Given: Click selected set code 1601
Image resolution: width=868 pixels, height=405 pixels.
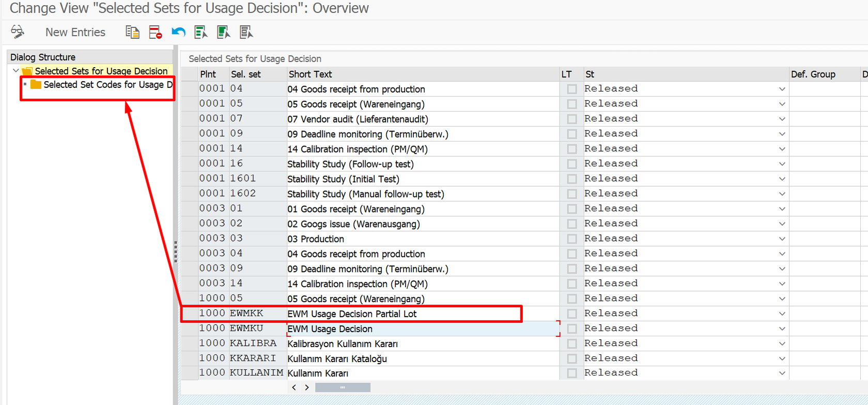Looking at the screenshot, I should pyautogui.click(x=243, y=178).
